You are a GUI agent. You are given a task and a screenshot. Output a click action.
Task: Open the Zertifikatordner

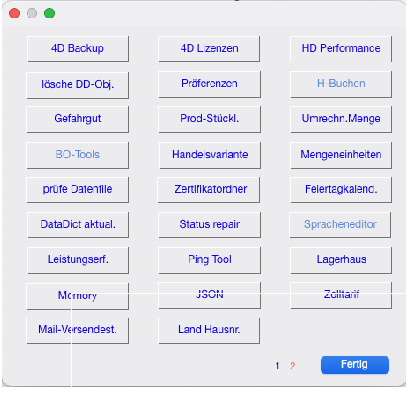pos(209,190)
